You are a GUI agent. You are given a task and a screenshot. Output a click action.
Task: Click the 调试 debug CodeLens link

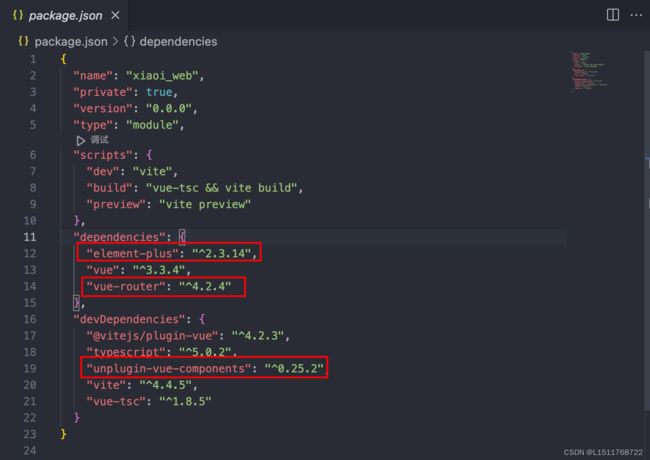[x=99, y=140]
